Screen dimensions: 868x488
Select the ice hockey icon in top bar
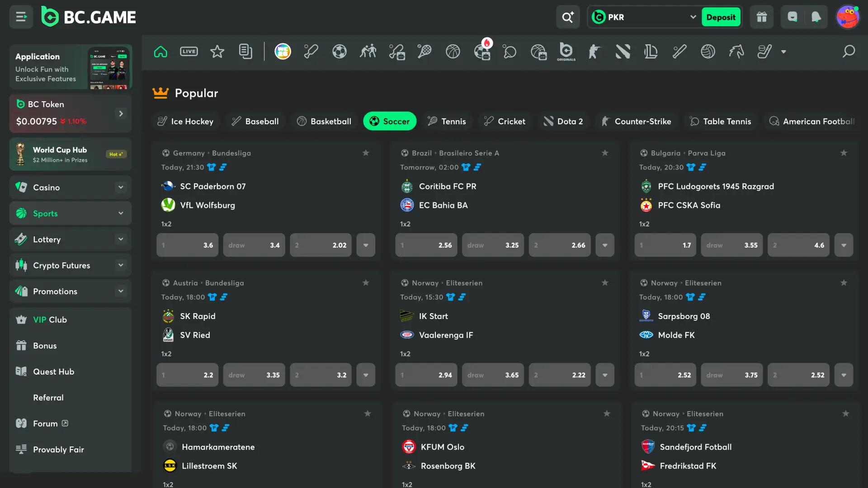pyautogui.click(x=764, y=52)
